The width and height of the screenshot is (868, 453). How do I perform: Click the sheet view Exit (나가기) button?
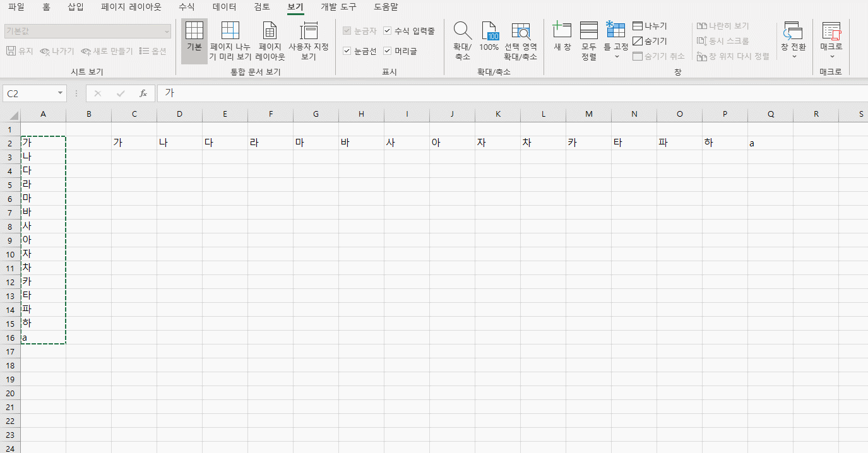click(x=57, y=51)
